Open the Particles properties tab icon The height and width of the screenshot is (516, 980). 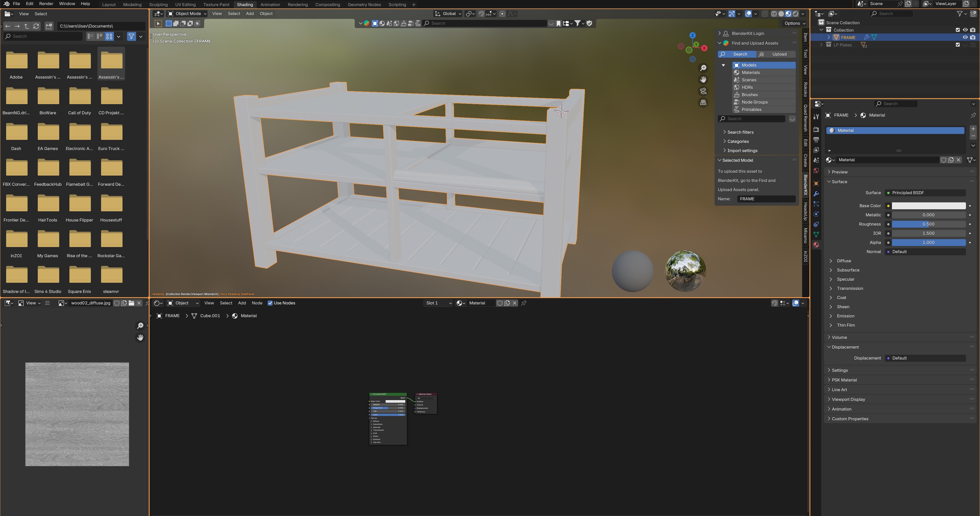pos(816,204)
